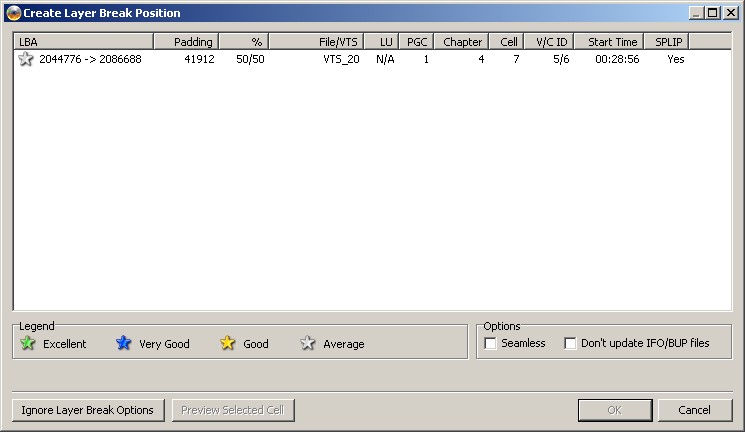
Task: Click the File/VTS column header
Action: click(316, 42)
